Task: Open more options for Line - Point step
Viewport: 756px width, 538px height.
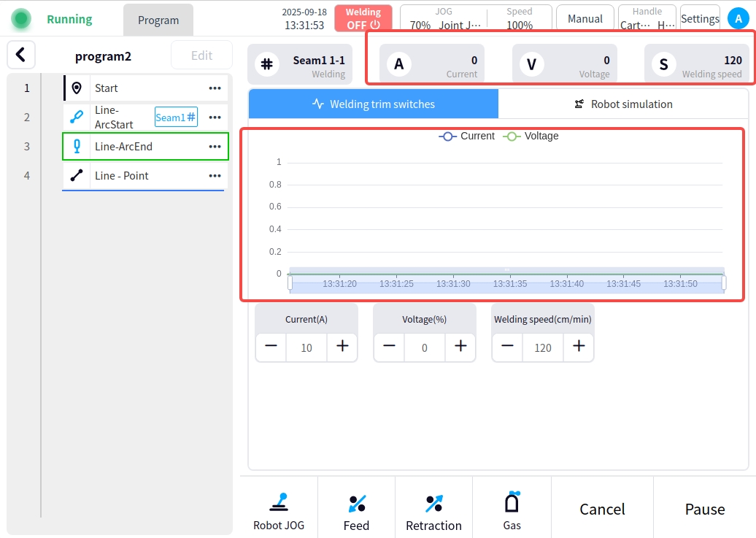Action: 215,176
